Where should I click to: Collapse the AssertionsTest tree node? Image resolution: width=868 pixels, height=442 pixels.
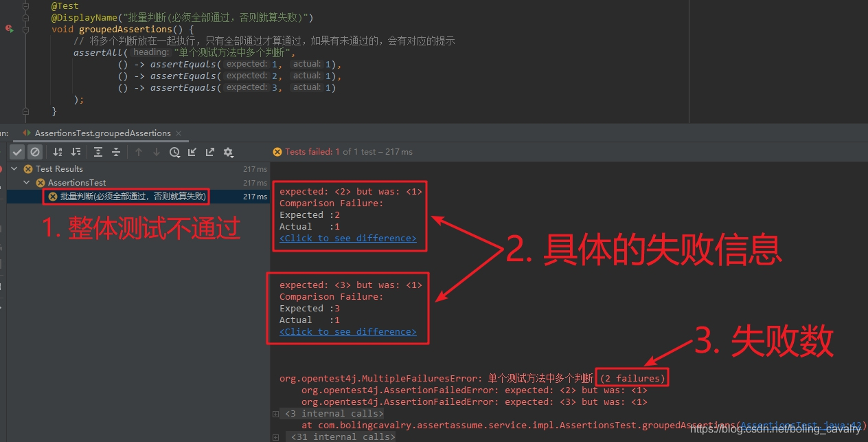coord(27,183)
